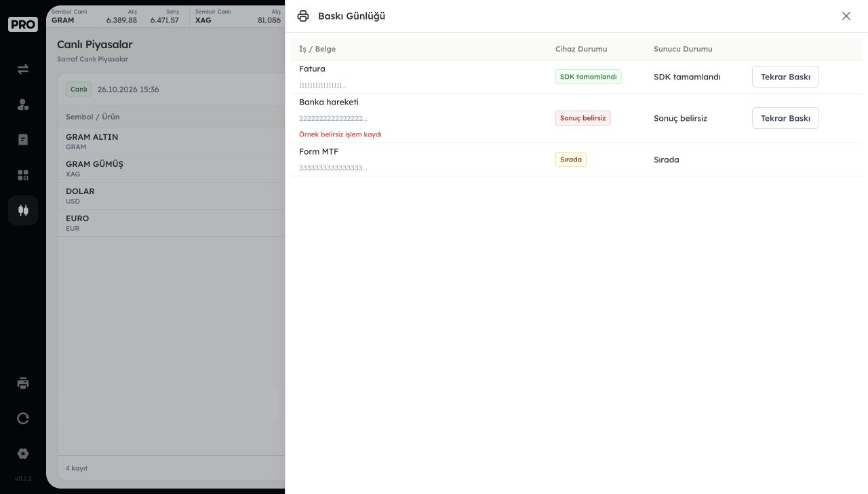Image resolution: width=868 pixels, height=494 pixels.
Task: Click the Form MTF number 3333…
Action: tap(333, 168)
